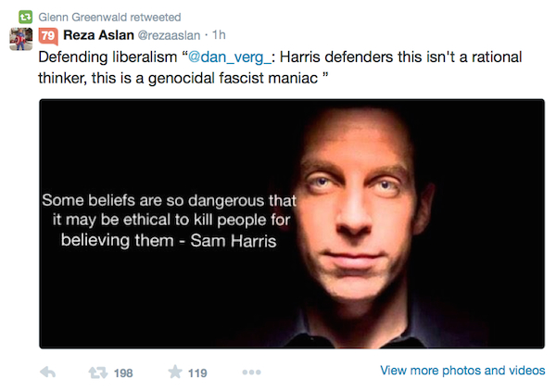This screenshot has height=392, width=556.
Task: Click View more photos and videos
Action: click(462, 371)
